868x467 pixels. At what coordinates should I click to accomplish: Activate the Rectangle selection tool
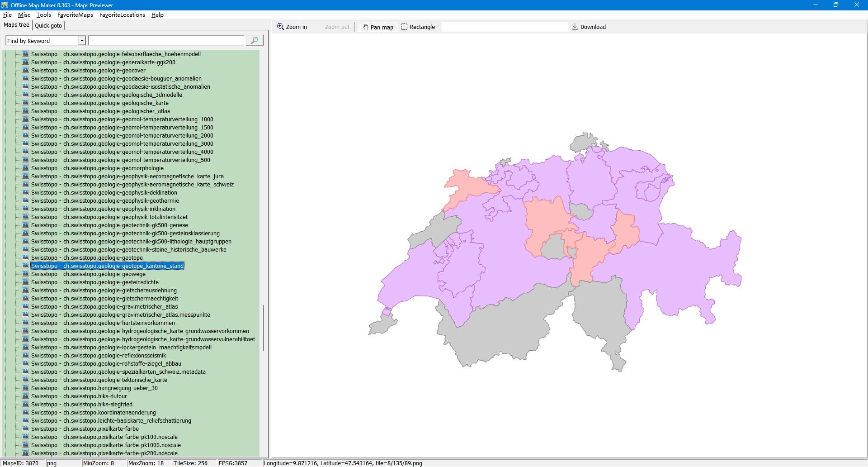click(418, 27)
